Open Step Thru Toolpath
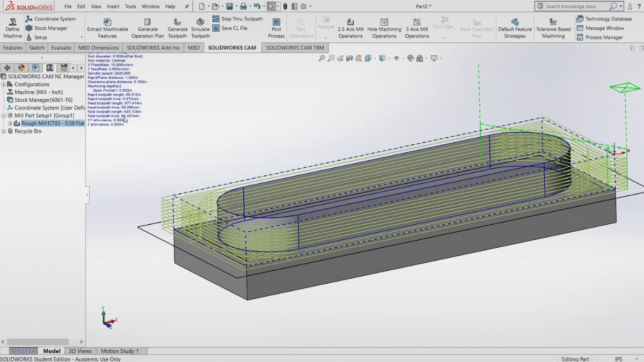 pyautogui.click(x=237, y=19)
